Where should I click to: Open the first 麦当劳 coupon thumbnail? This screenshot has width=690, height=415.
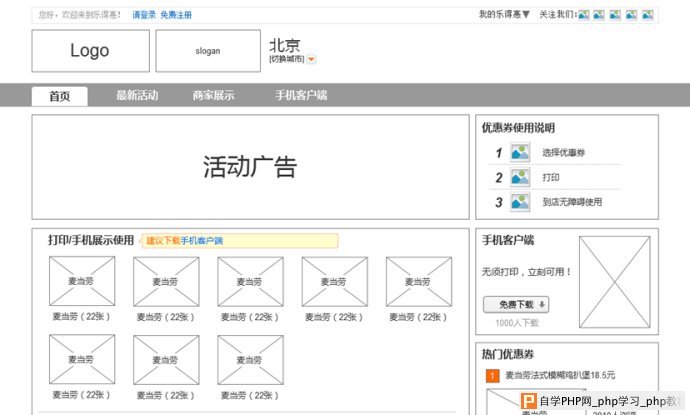click(82, 281)
